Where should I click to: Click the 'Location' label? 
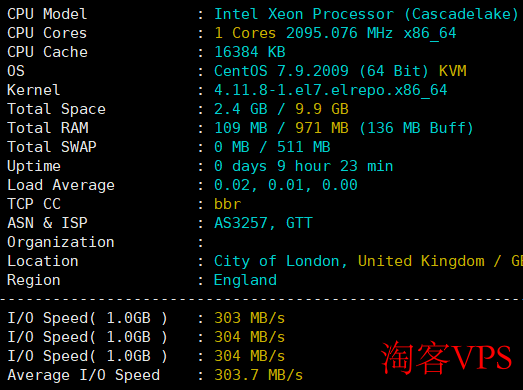[x=43, y=261]
